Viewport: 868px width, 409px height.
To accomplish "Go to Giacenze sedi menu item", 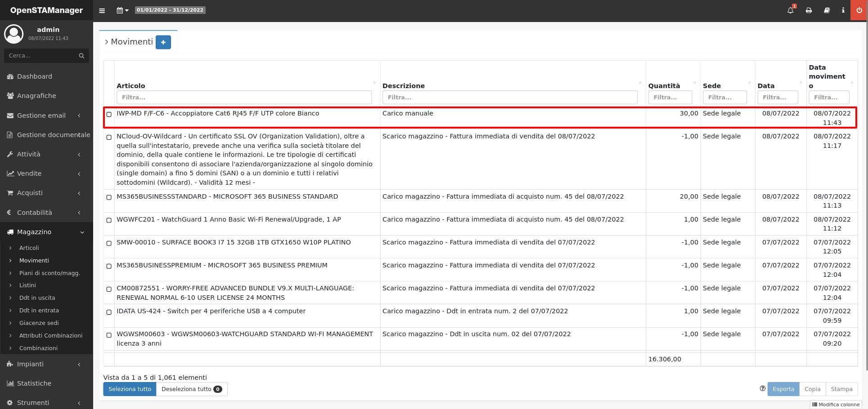I will click(39, 323).
